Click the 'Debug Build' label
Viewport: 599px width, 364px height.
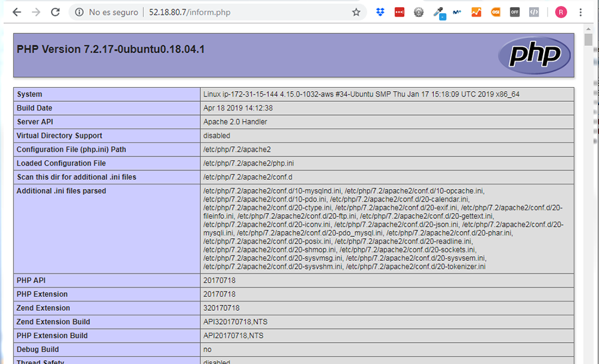(x=37, y=349)
